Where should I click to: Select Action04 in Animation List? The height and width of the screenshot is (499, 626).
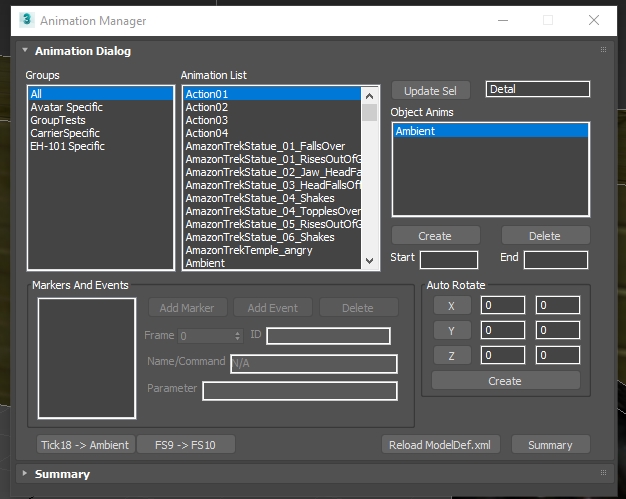tap(272, 133)
